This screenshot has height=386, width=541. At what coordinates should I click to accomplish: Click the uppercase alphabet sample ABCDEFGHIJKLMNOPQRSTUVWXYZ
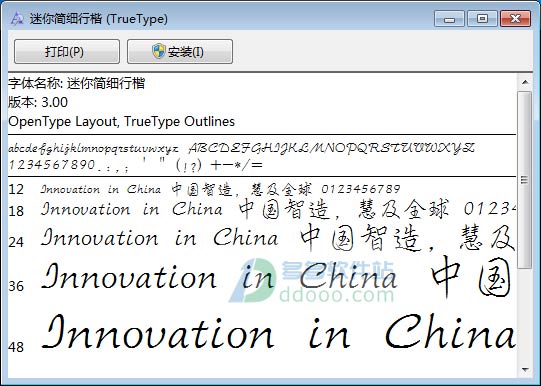click(332, 148)
